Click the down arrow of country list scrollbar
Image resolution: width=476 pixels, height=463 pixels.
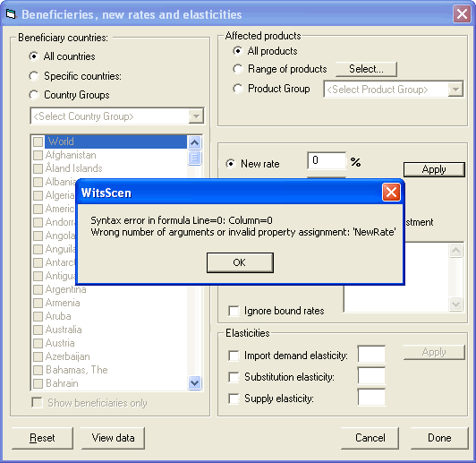(x=194, y=382)
